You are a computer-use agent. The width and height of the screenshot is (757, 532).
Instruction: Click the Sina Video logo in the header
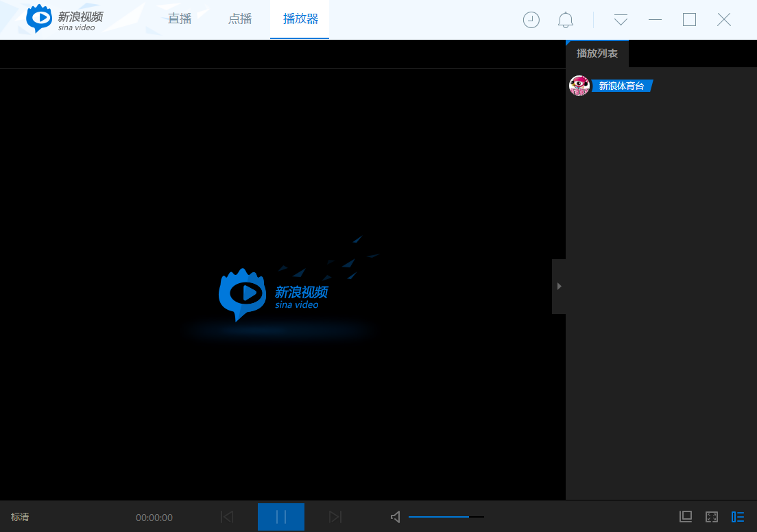coord(64,19)
